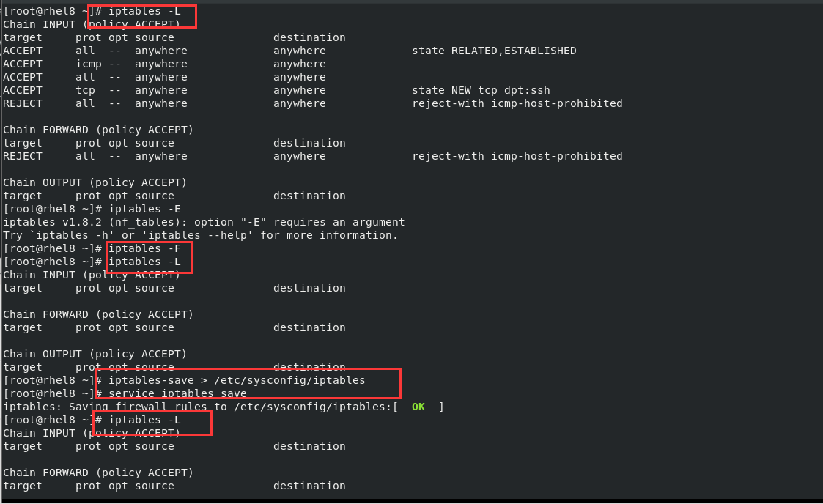Click the 'iptables -E' command text

click(x=144, y=209)
